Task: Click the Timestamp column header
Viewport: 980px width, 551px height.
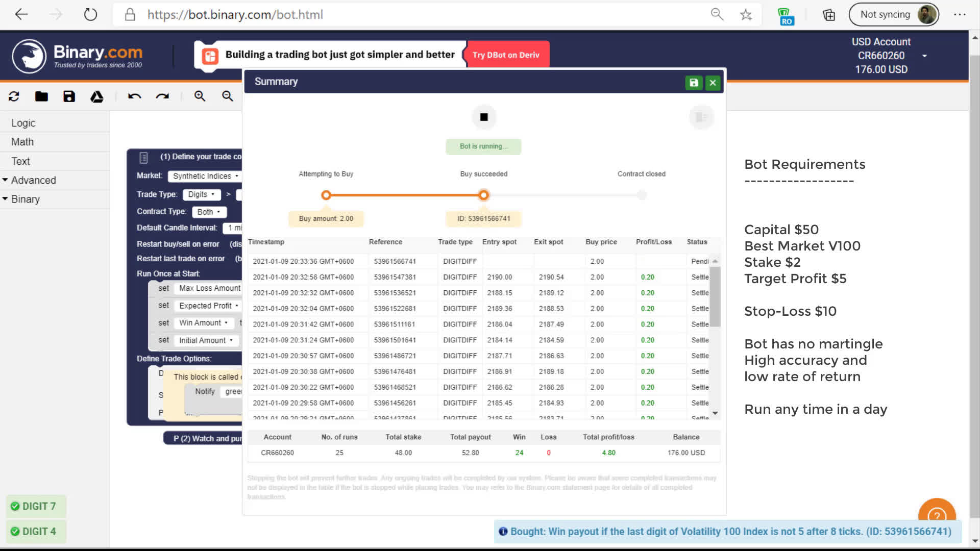Action: (x=266, y=242)
